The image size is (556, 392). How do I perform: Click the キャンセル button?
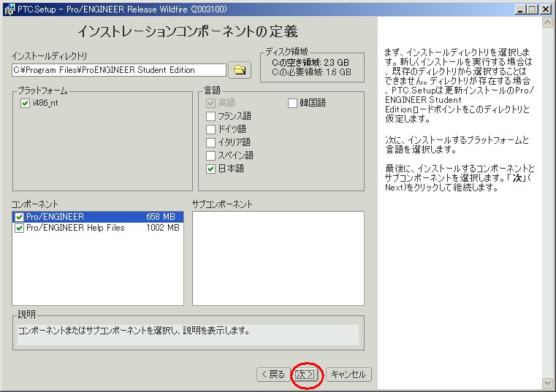(349, 374)
